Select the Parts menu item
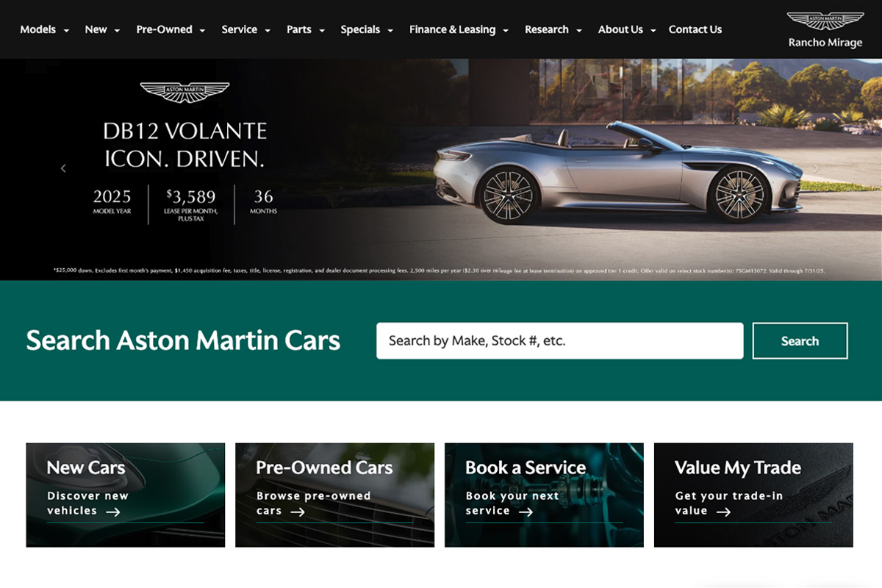Image resolution: width=882 pixels, height=588 pixels. click(x=306, y=29)
